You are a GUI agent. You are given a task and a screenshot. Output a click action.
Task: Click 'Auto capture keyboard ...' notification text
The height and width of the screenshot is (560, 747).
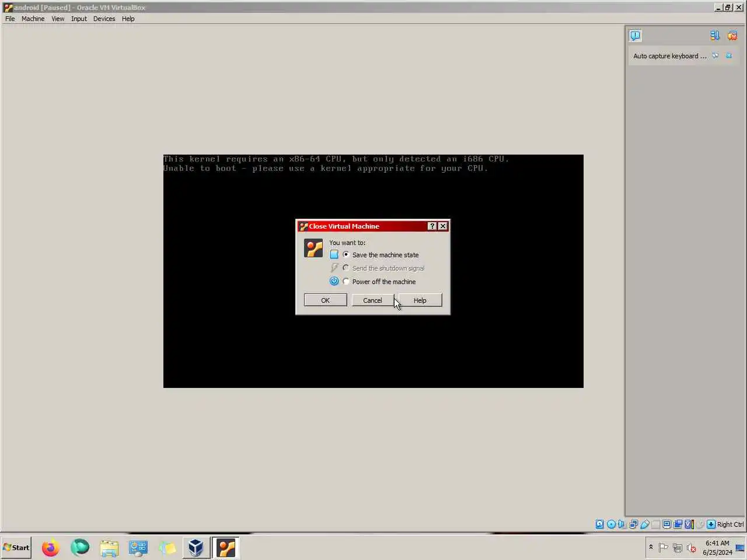pyautogui.click(x=670, y=56)
